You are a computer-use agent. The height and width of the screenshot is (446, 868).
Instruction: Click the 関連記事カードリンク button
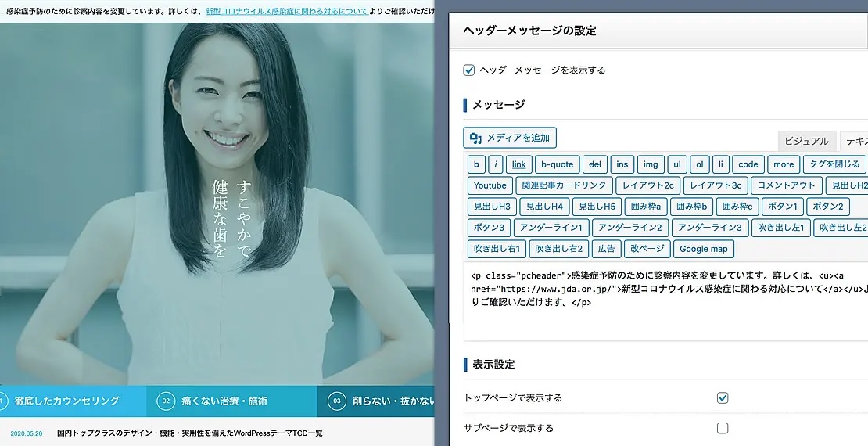564,185
